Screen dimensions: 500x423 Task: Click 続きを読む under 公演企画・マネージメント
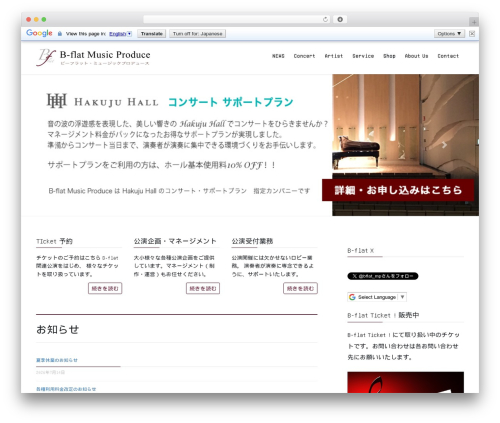pyautogui.click(x=203, y=288)
